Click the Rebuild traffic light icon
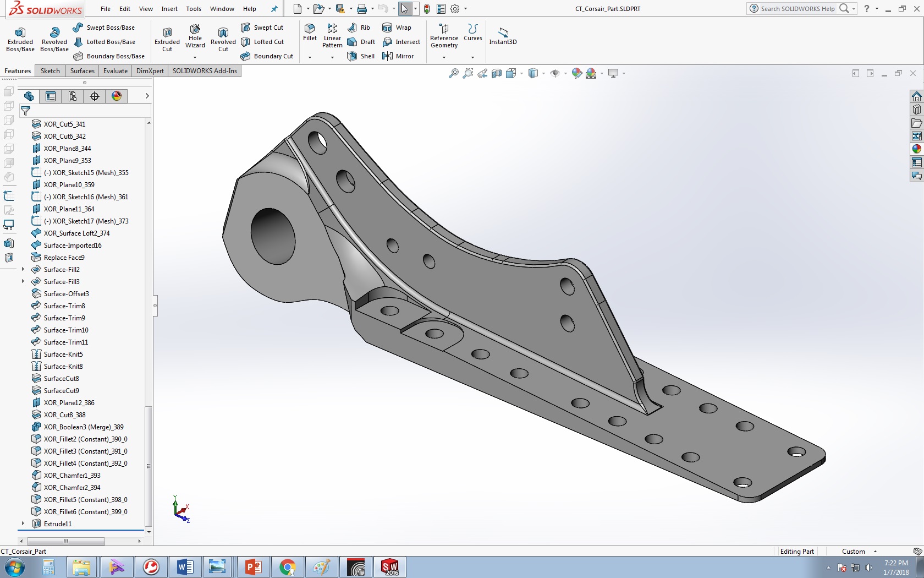This screenshot has height=578, width=924. click(427, 9)
